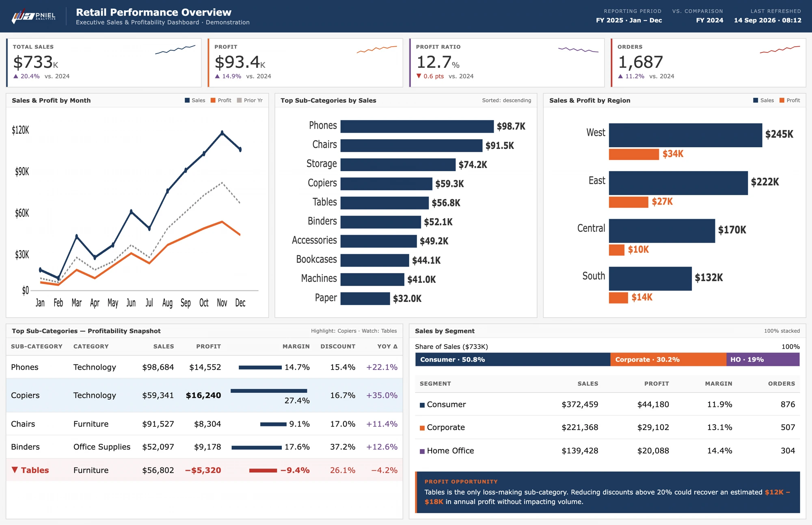Click the Binders row margin bar

(x=257, y=448)
